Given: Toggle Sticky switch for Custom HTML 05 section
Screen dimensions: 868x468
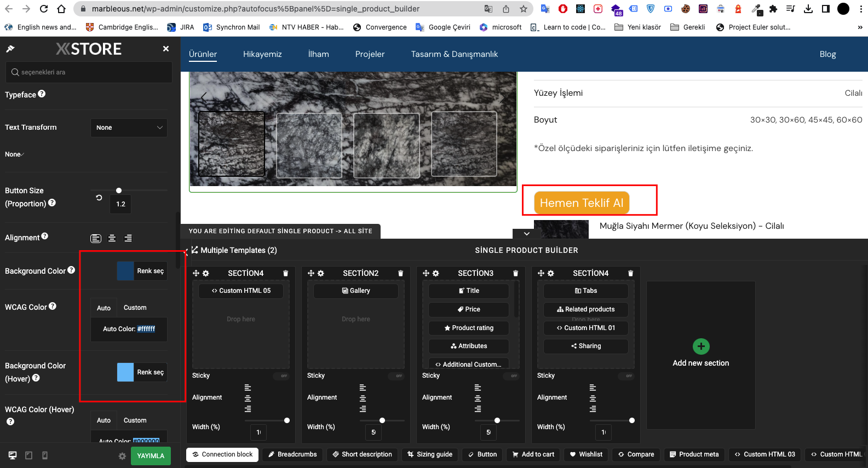Looking at the screenshot, I should [x=281, y=376].
